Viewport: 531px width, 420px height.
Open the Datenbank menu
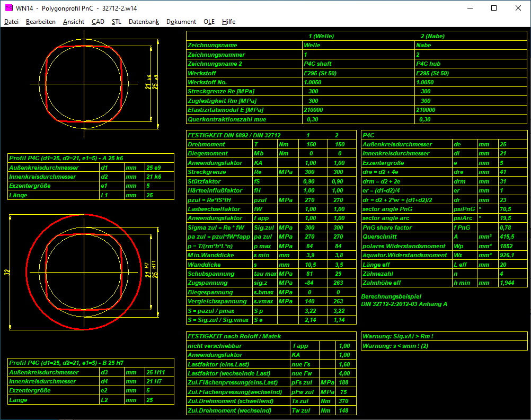(x=144, y=22)
